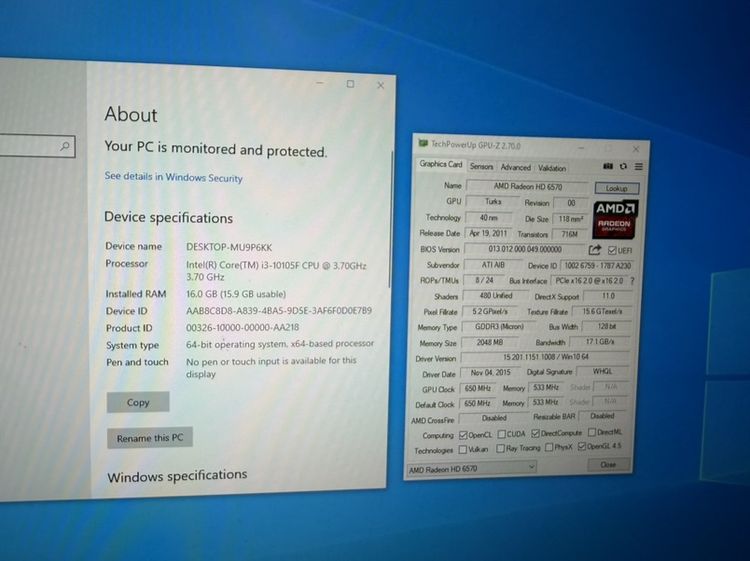Click the Digital Signature value WHQL

coord(602,371)
